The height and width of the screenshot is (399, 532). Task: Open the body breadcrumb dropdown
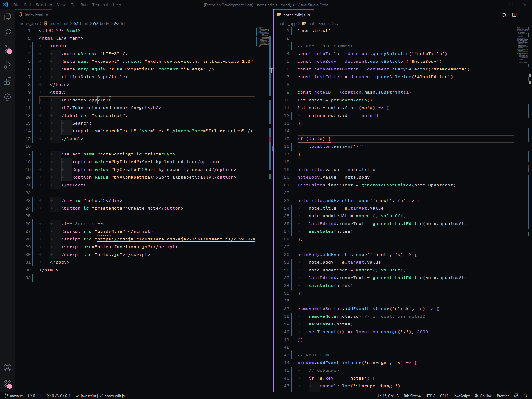click(101, 23)
